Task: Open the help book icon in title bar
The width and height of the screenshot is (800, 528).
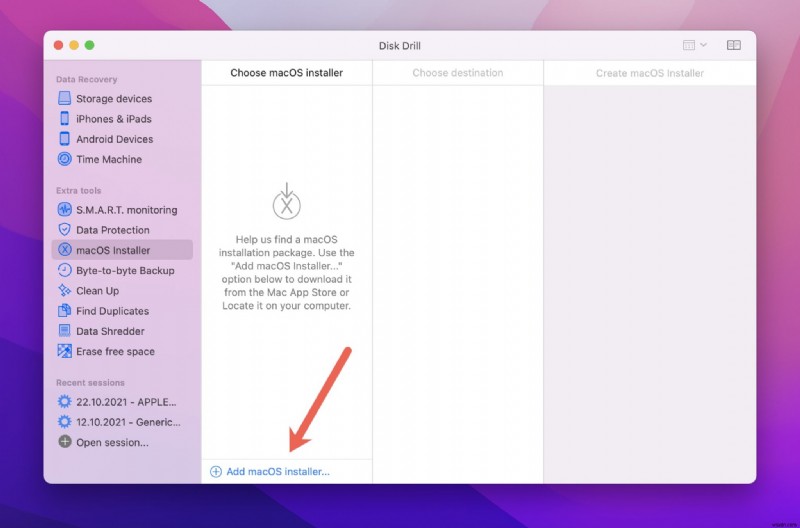Action: coord(734,45)
